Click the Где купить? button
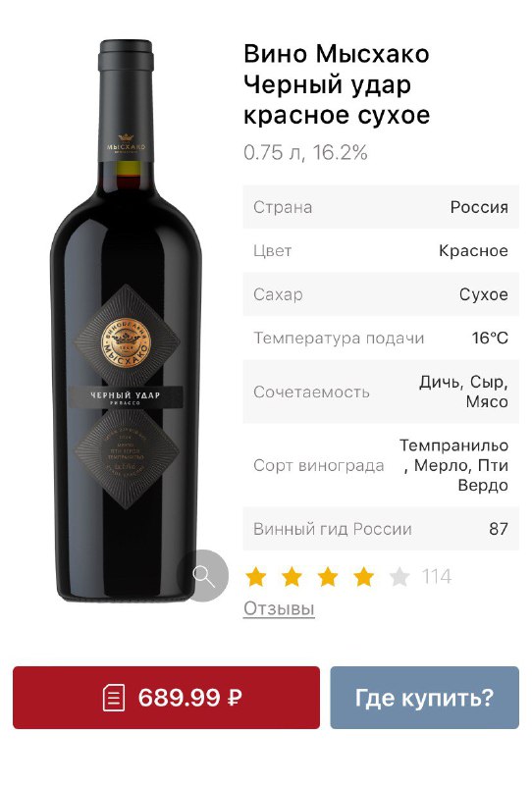532x785 pixels. (x=424, y=698)
